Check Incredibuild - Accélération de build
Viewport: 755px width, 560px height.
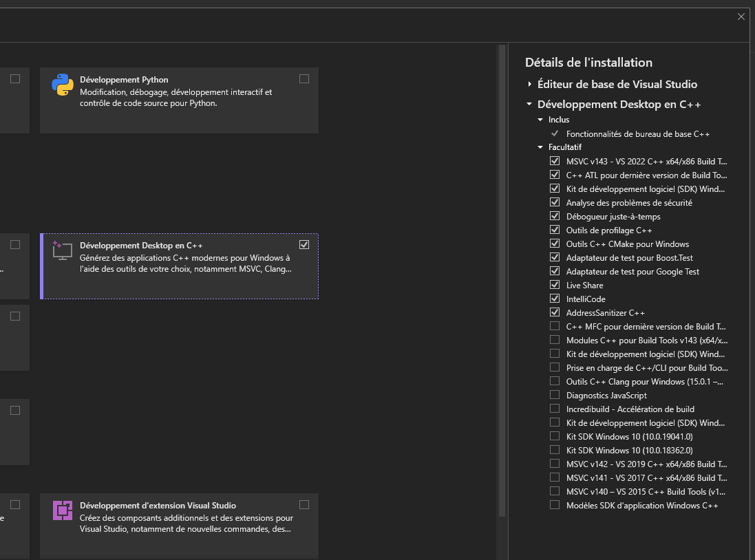(555, 409)
